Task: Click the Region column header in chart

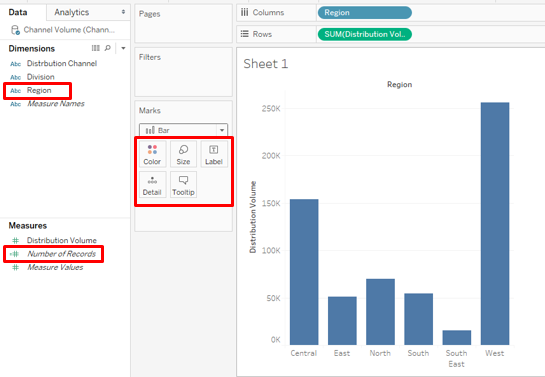Action: 399,84
